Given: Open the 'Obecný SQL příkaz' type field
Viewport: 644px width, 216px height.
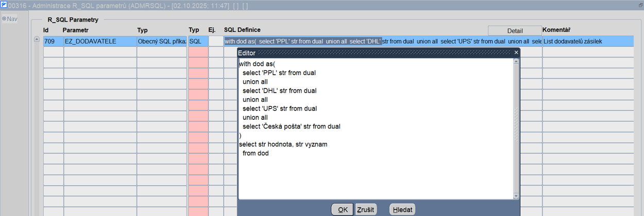Looking at the screenshot, I should click(x=162, y=41).
